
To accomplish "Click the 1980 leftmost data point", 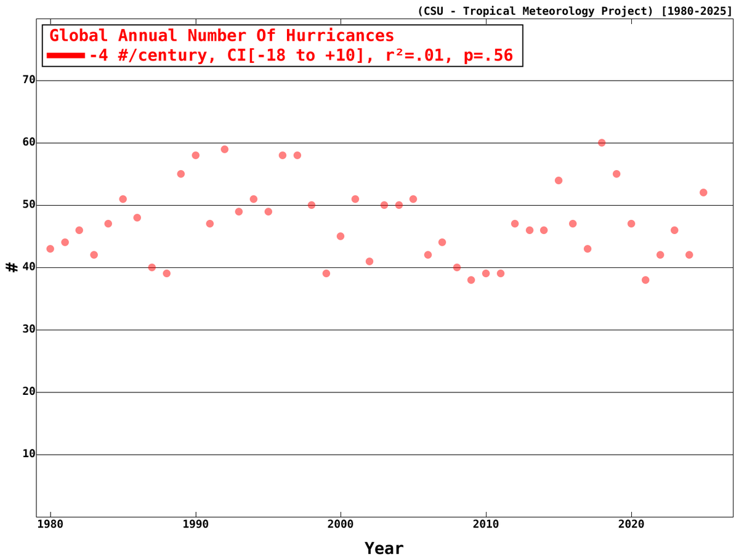I will (x=49, y=249).
